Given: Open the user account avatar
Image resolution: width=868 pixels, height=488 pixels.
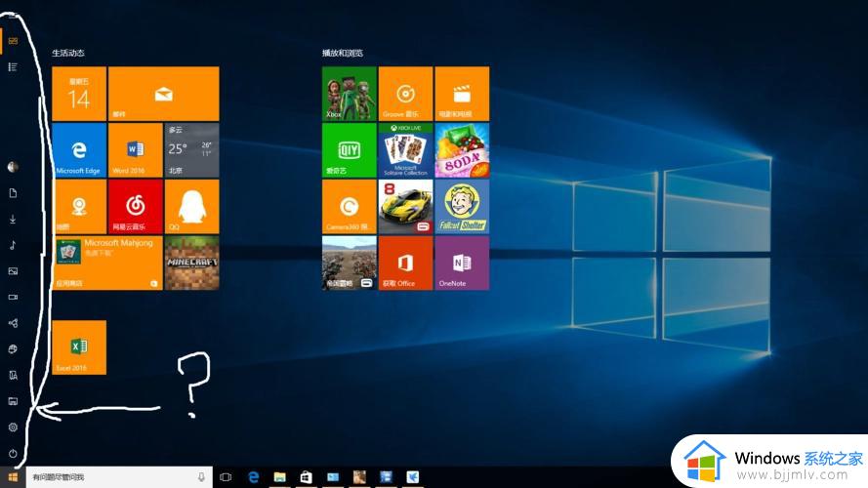Looking at the screenshot, I should click(x=13, y=167).
